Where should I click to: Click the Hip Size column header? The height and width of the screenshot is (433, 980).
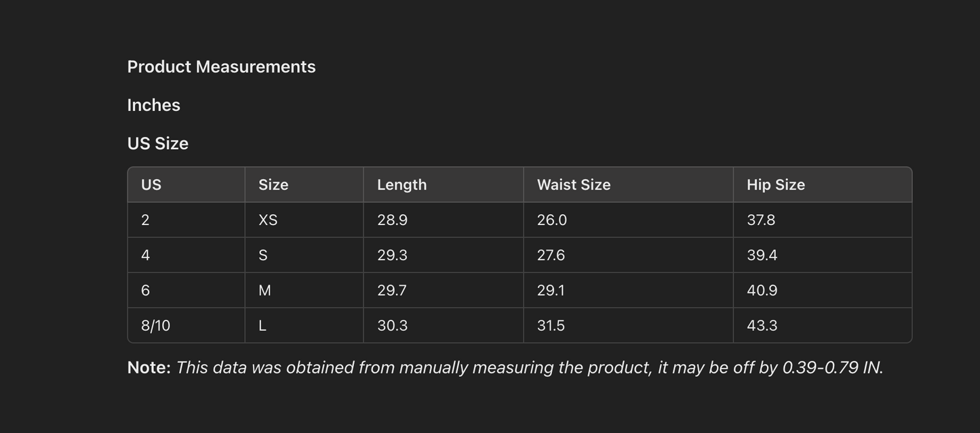776,185
